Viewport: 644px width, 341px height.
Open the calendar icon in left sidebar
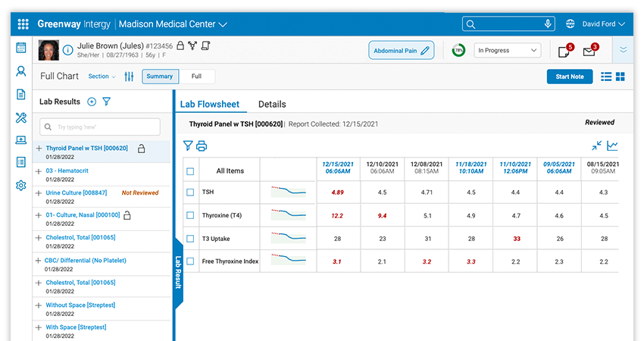pyautogui.click(x=21, y=48)
